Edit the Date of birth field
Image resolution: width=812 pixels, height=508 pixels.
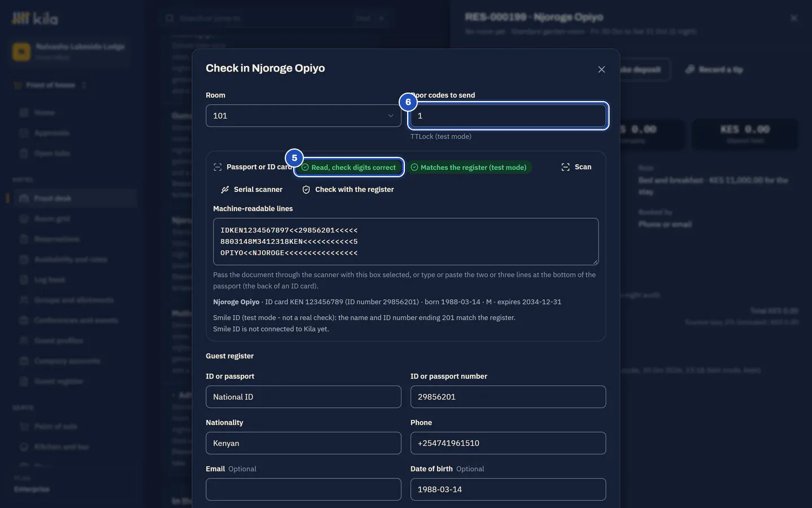508,489
